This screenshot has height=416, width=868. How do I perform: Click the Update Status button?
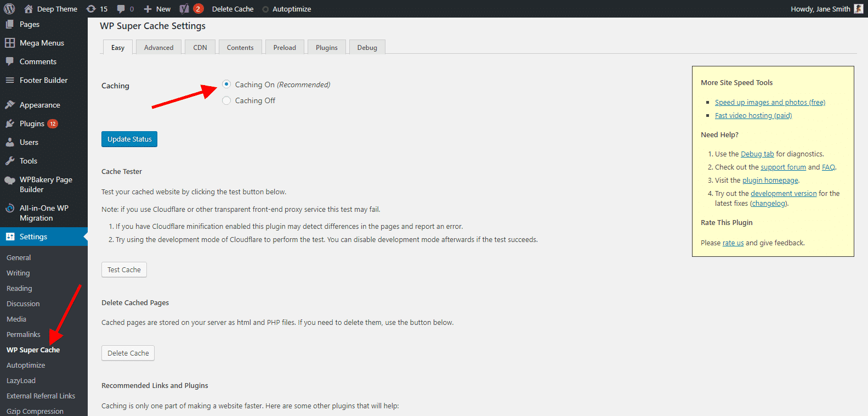tap(129, 139)
